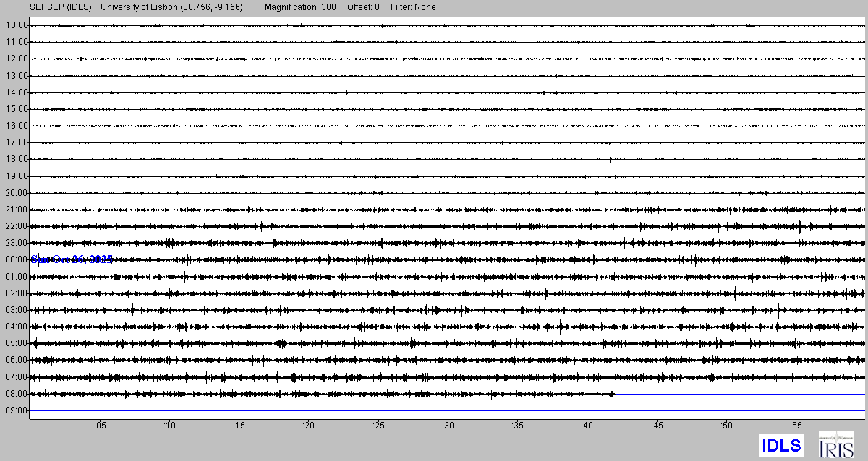Click the 18:00 hour label

tap(16, 159)
